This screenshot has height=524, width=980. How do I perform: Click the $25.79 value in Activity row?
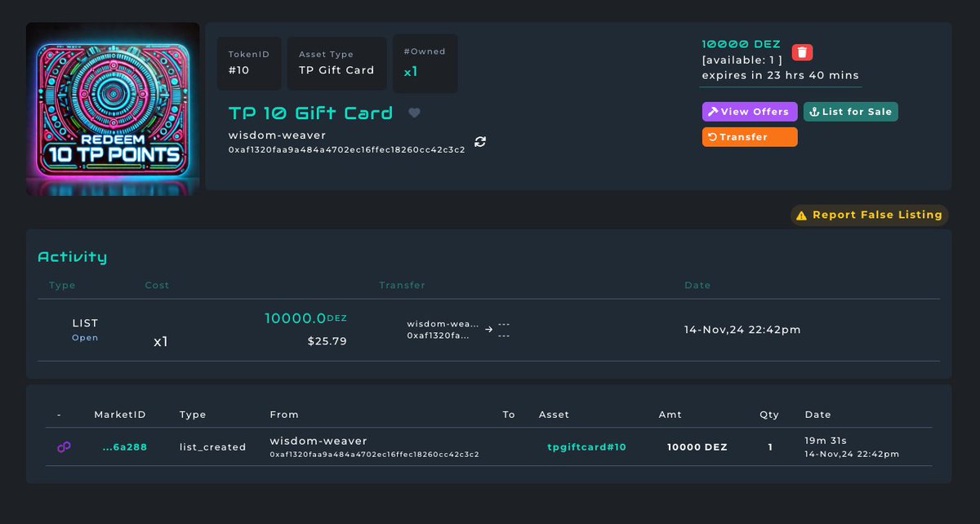click(x=327, y=341)
